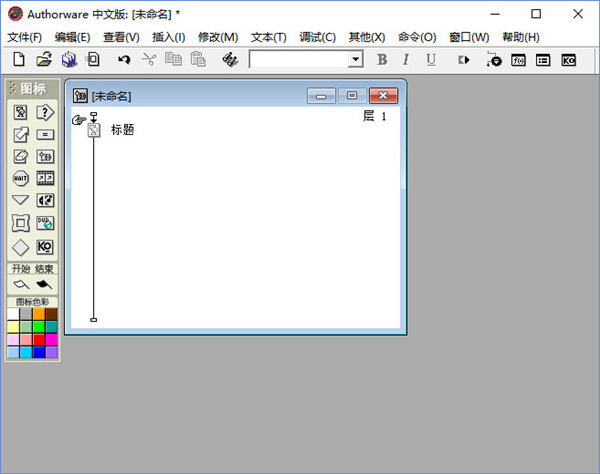Screen dimensions: 600x474
Task: Toggle Underline text formatting
Action: click(x=431, y=60)
